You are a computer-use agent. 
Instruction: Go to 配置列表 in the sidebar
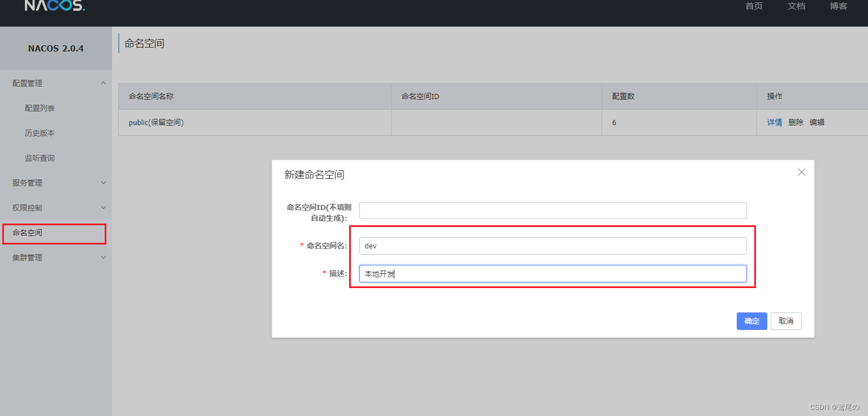[x=40, y=108]
